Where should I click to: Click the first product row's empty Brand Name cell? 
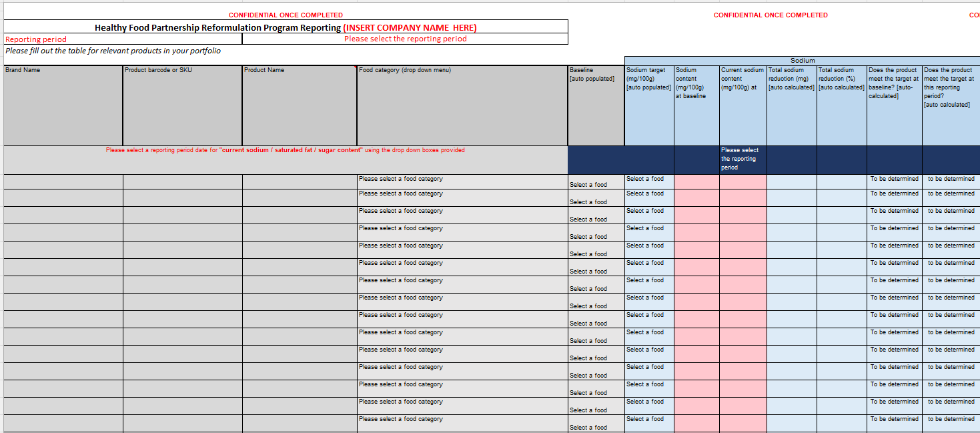[x=63, y=181]
